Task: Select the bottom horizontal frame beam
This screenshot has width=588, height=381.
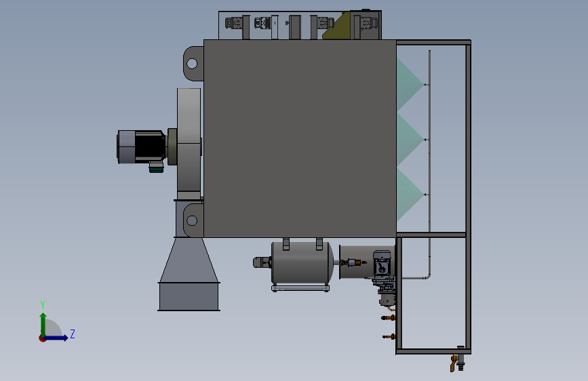Action: tap(433, 351)
